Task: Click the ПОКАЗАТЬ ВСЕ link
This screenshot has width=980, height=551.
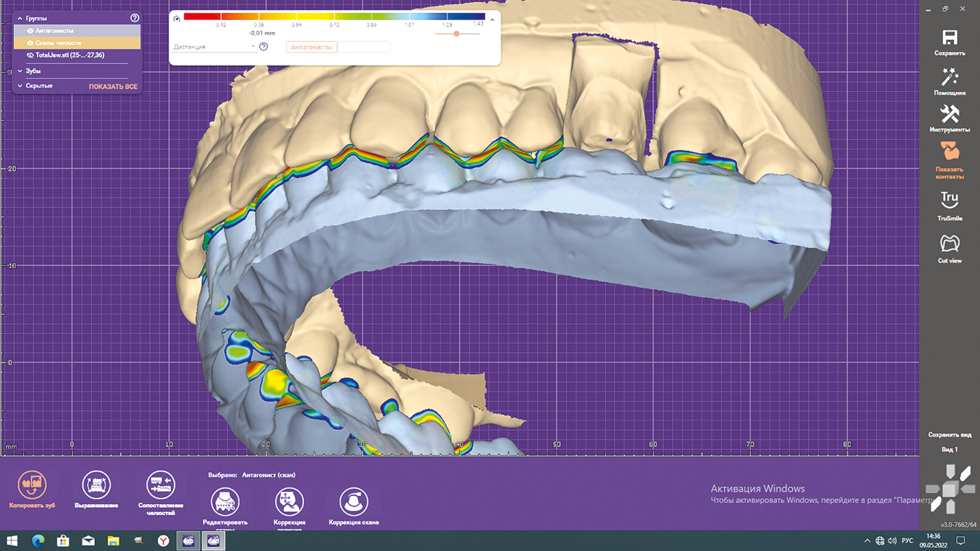Action: (113, 87)
